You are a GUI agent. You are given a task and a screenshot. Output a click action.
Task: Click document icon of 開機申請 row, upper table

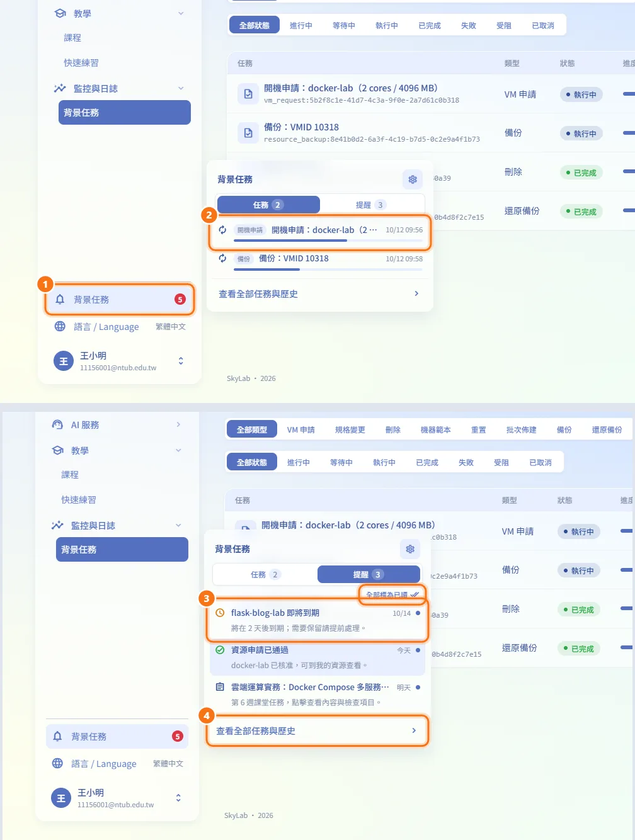[x=248, y=94]
